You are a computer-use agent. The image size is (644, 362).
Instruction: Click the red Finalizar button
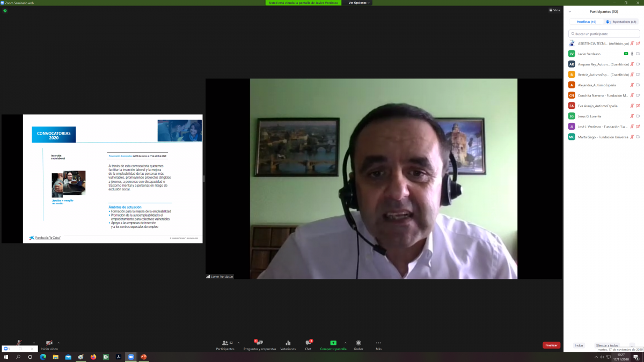pos(551,345)
